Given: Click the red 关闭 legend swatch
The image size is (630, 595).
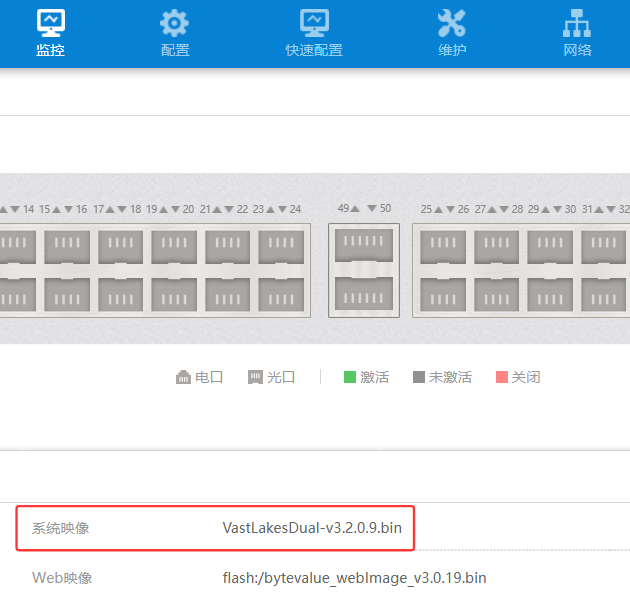Looking at the screenshot, I should (x=502, y=377).
